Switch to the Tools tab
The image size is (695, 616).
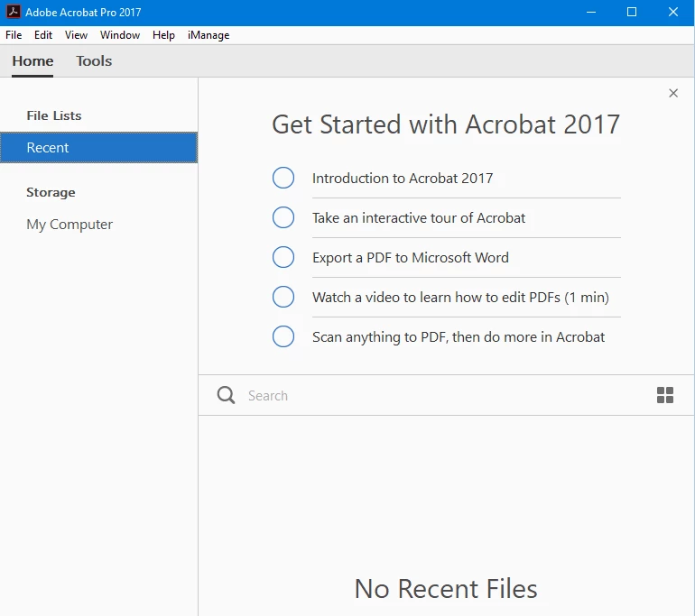(94, 61)
